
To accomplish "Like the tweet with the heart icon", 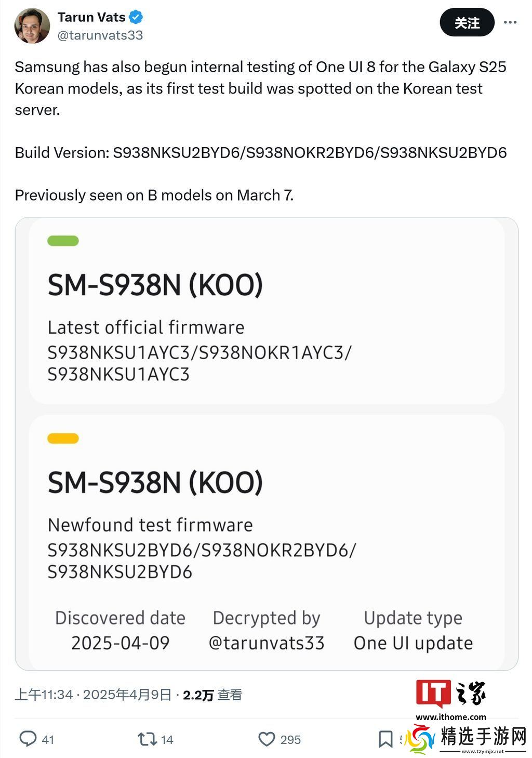I will coord(267,739).
